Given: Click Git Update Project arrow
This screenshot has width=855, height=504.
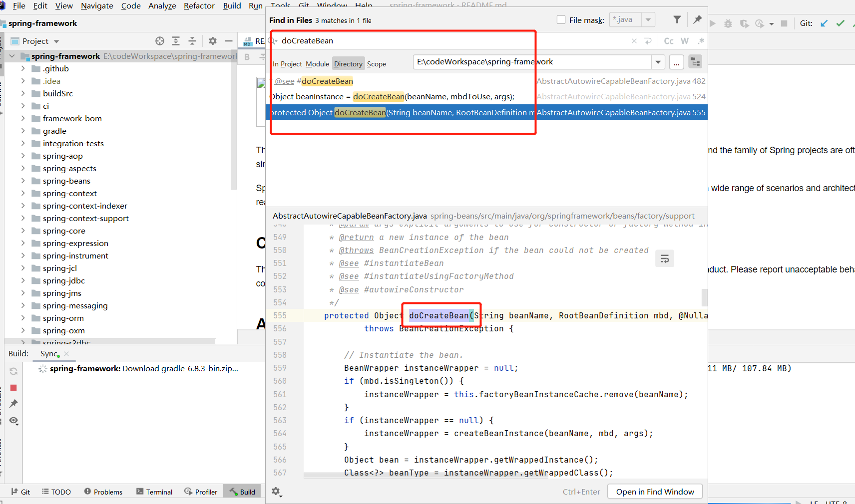Looking at the screenshot, I should [x=824, y=23].
